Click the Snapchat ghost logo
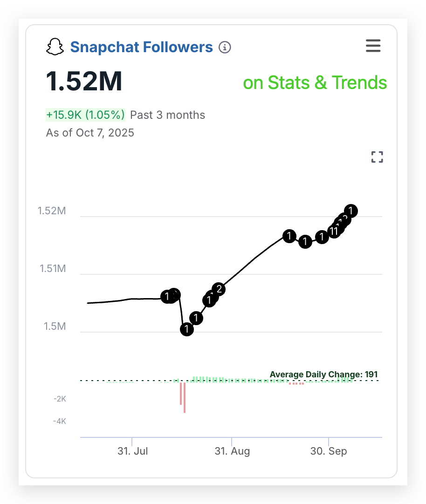The width and height of the screenshot is (426, 504). click(x=55, y=48)
